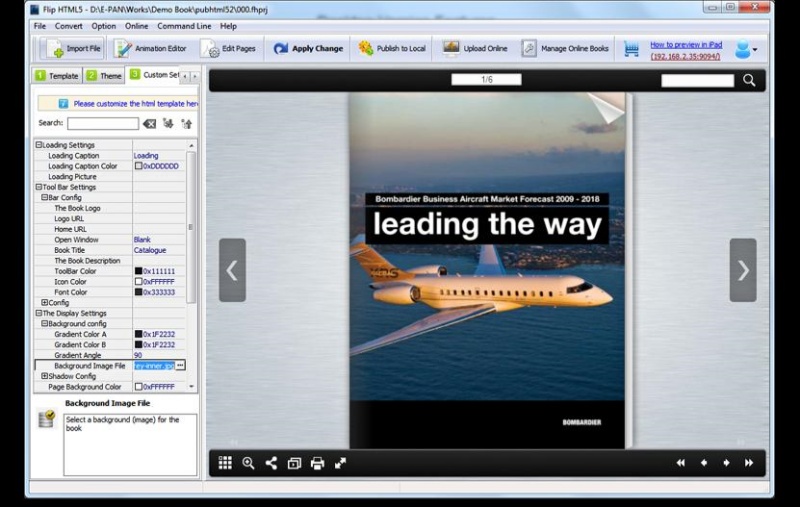Select the Loading Caption value 'Loading'

pos(146,156)
